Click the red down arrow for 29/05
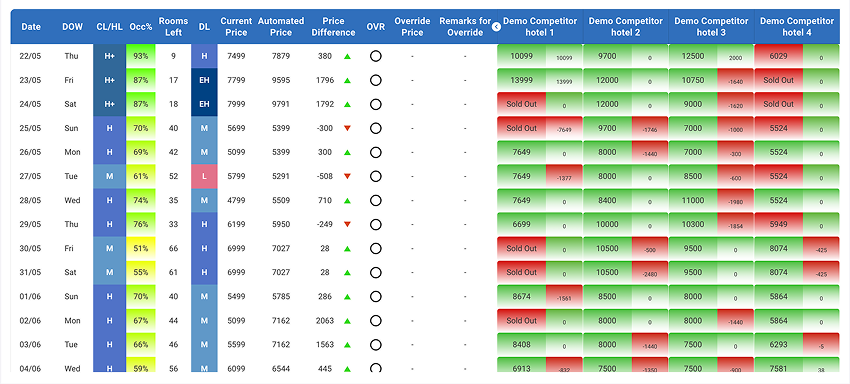Viewport: 850px width, 384px height. coord(347,224)
